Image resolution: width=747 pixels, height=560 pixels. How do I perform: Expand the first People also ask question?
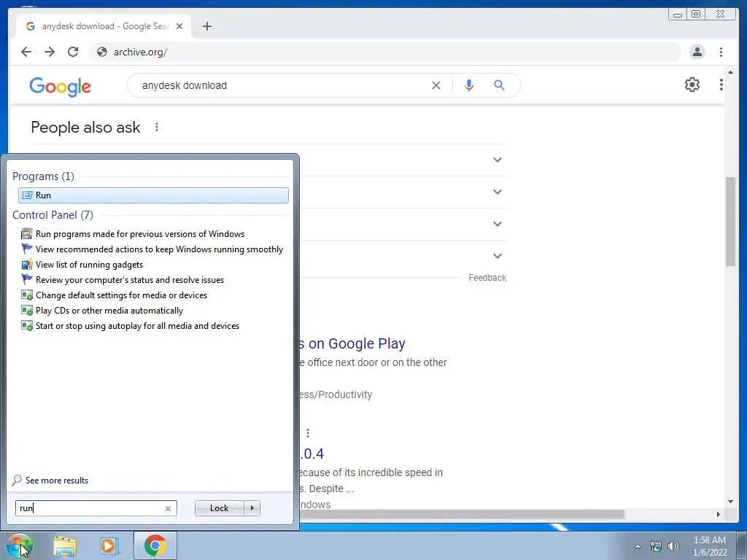pyautogui.click(x=498, y=160)
